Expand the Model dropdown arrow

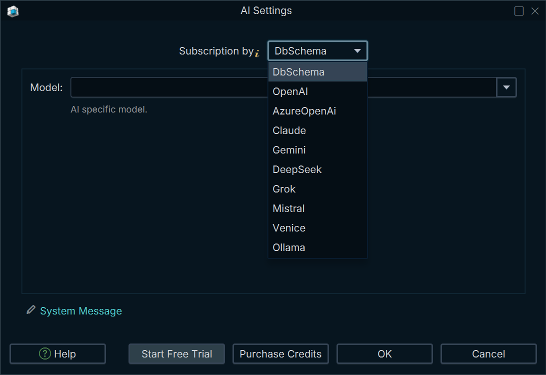(506, 87)
